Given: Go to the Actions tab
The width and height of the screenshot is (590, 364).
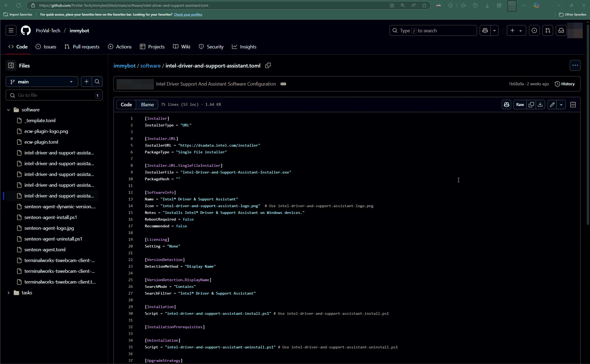Looking at the screenshot, I should pyautogui.click(x=120, y=47).
